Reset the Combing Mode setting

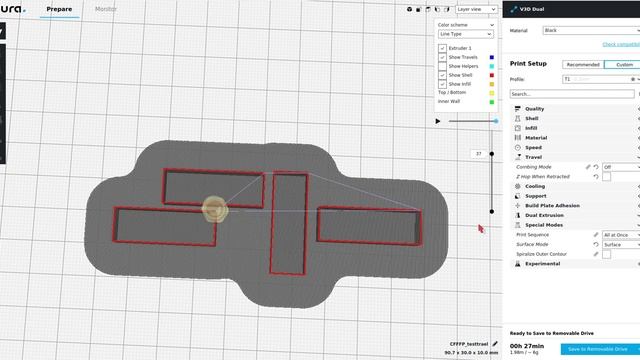tap(596, 167)
